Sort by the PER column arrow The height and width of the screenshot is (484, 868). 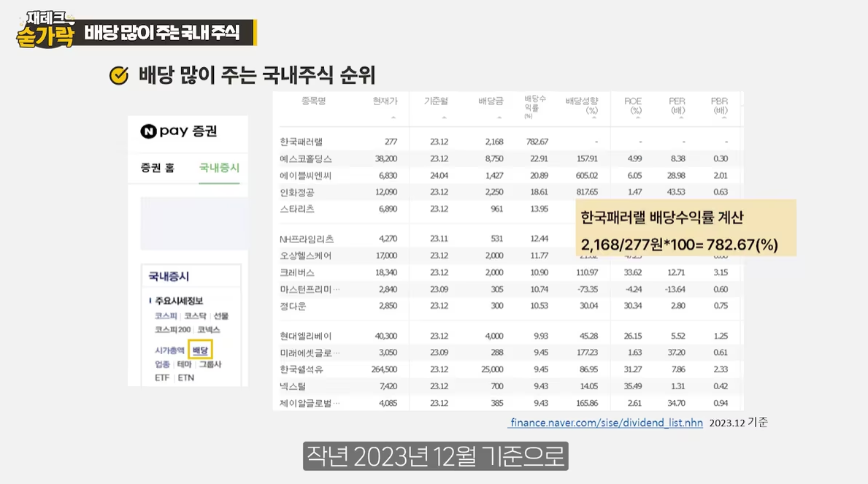click(681, 118)
